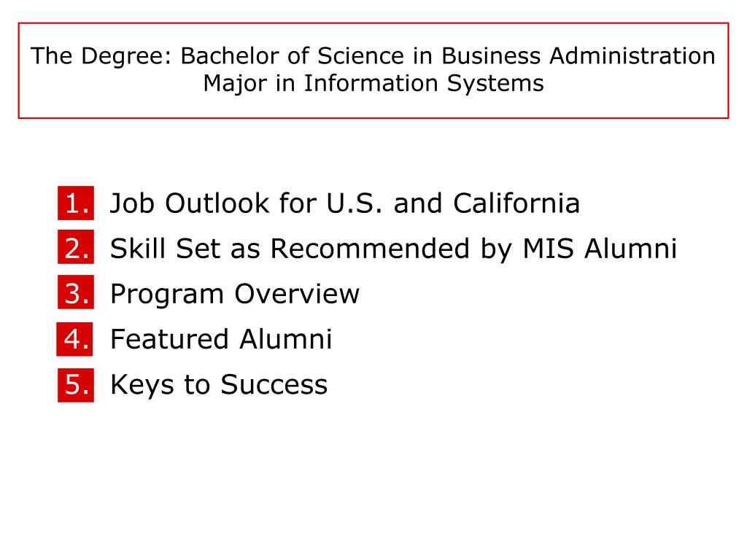
Task: Click the word MIS in item two
Action: click(x=549, y=248)
